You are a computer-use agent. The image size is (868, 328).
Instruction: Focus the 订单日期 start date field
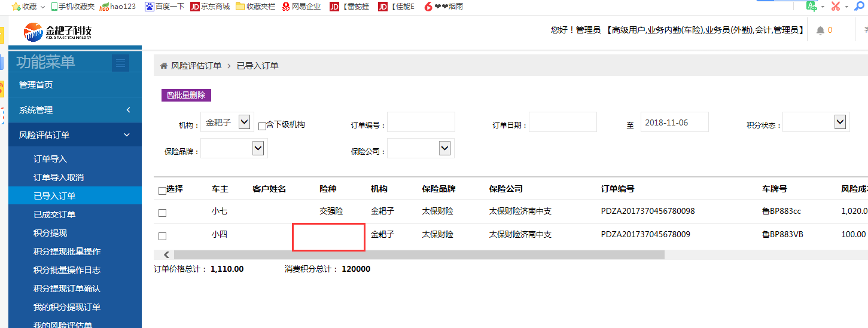pos(563,122)
